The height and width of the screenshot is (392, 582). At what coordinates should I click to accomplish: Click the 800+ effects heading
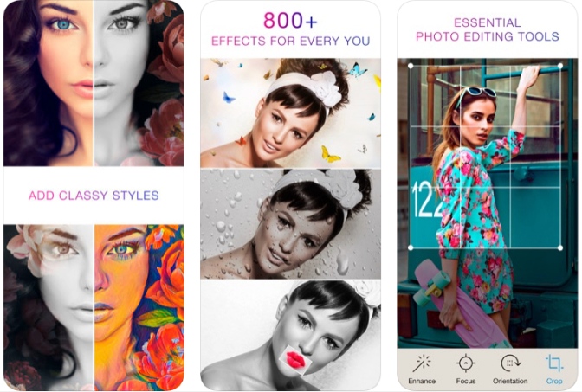[291, 29]
